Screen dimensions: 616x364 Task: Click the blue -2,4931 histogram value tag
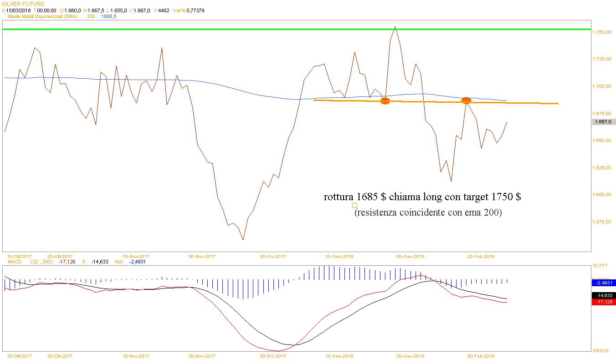(603, 283)
